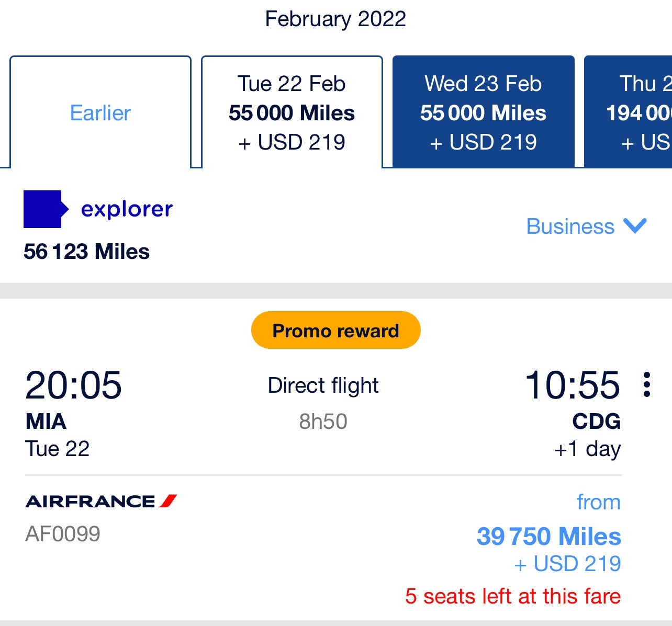The height and width of the screenshot is (626, 672).
Task: Click the Promo reward badge
Action: pyautogui.click(x=335, y=329)
